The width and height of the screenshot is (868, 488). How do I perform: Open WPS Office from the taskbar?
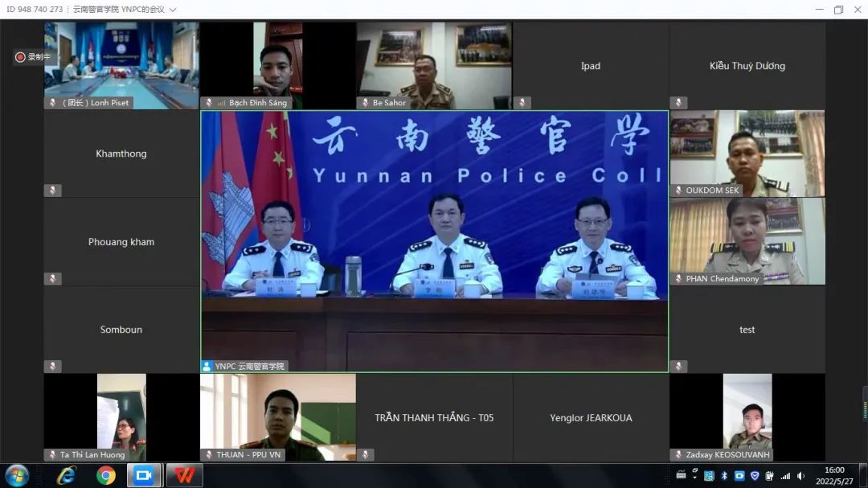(x=184, y=475)
